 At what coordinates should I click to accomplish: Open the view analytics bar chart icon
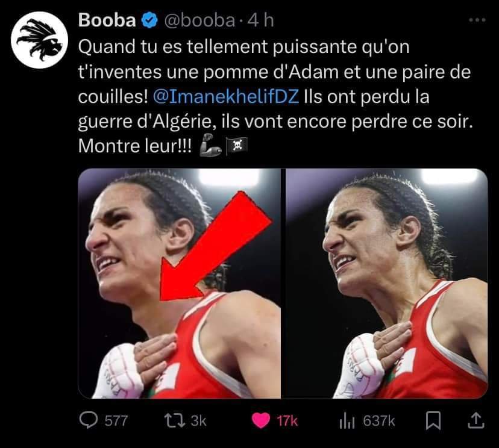[x=347, y=420]
